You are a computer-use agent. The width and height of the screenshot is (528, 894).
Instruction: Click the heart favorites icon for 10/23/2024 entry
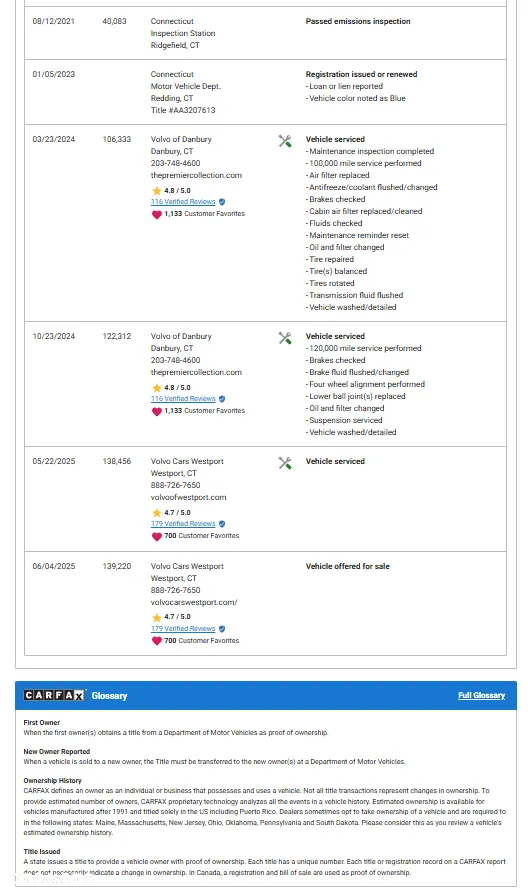tap(156, 411)
